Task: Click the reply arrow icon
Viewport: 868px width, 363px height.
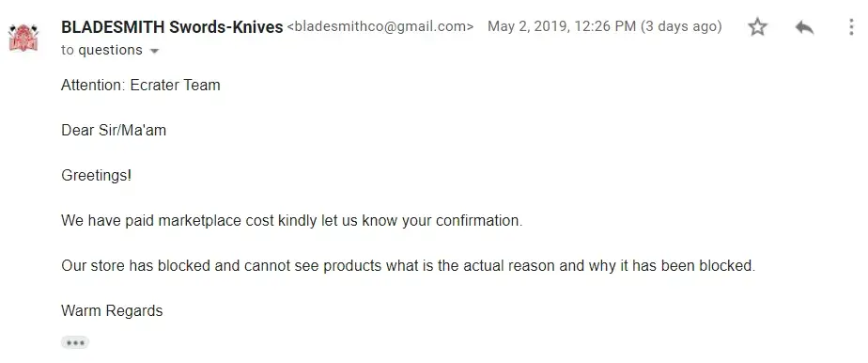Action: (804, 26)
